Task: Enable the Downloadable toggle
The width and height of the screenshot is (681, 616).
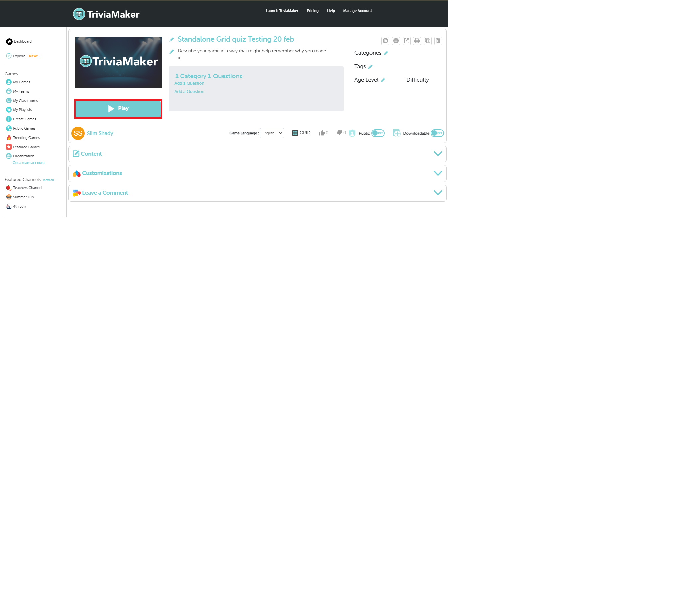Action: [437, 133]
